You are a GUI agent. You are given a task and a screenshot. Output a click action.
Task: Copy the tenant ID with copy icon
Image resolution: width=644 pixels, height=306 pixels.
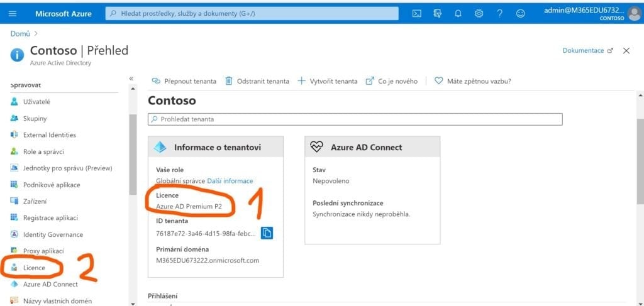267,233
